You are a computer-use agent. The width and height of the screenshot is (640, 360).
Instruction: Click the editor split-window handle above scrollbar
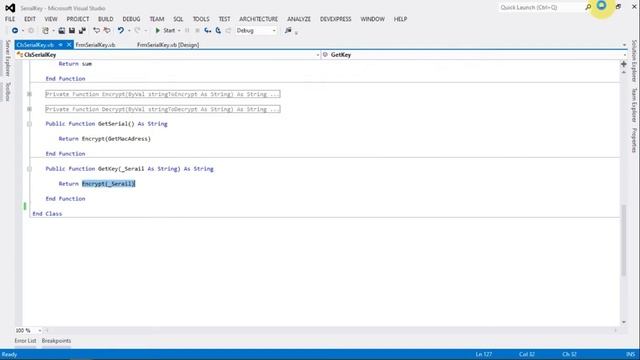(624, 64)
